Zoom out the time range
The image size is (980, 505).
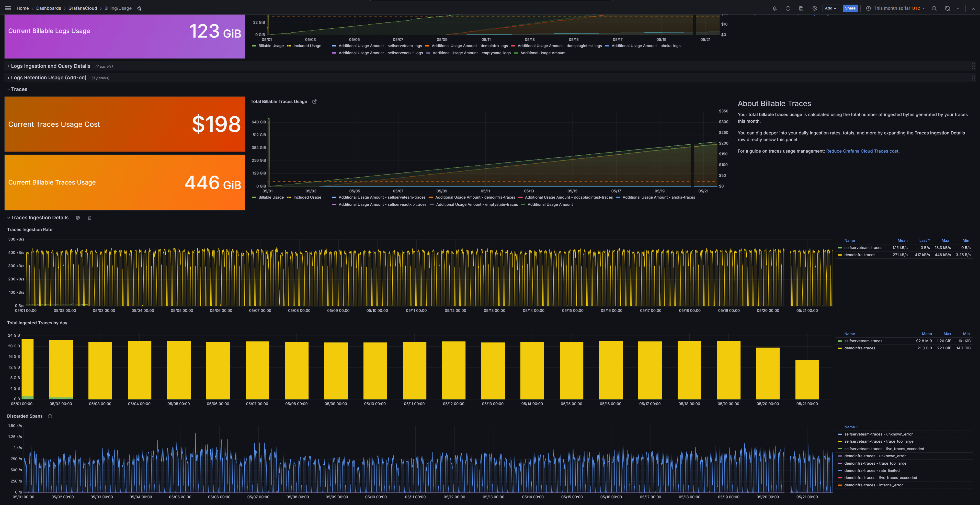point(934,8)
